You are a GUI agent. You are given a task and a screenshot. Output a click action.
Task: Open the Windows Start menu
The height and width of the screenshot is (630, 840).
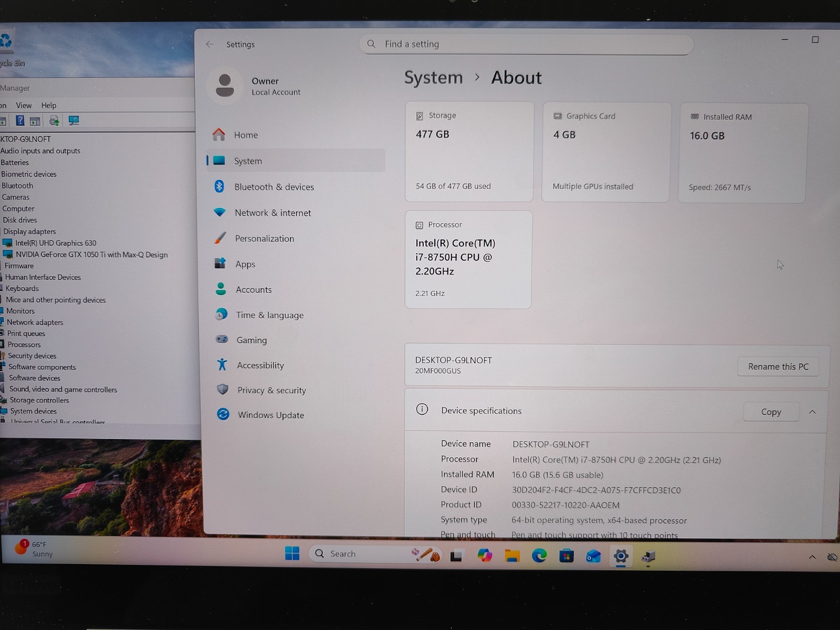(x=292, y=553)
